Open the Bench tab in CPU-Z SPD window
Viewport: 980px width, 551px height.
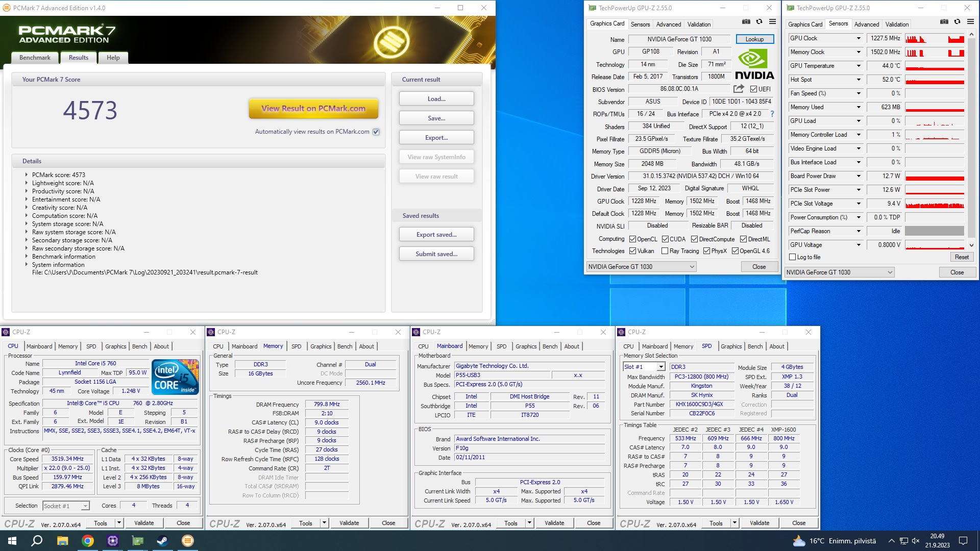coord(755,346)
